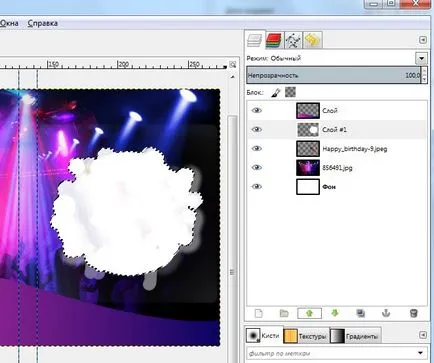Click the Happy_birthday-9.jpeg layer name
Viewport: 434px width, 363px height.
point(355,149)
